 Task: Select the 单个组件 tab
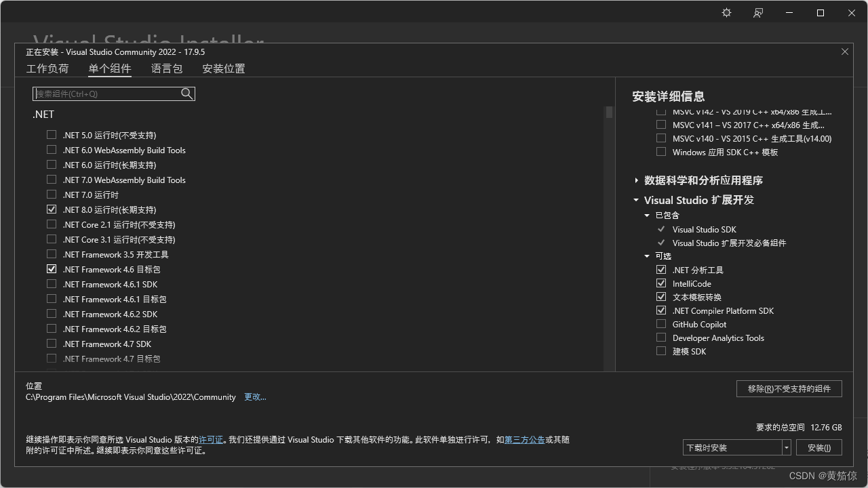[110, 68]
